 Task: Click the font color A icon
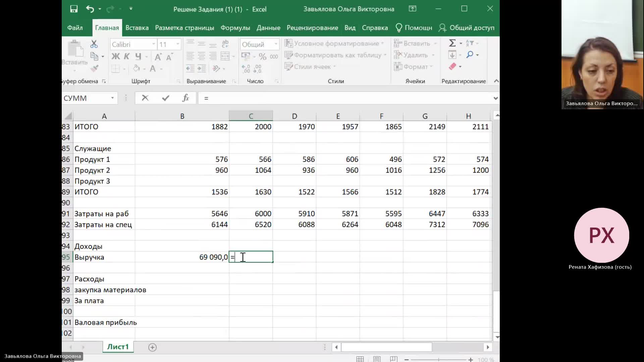pos(153,69)
